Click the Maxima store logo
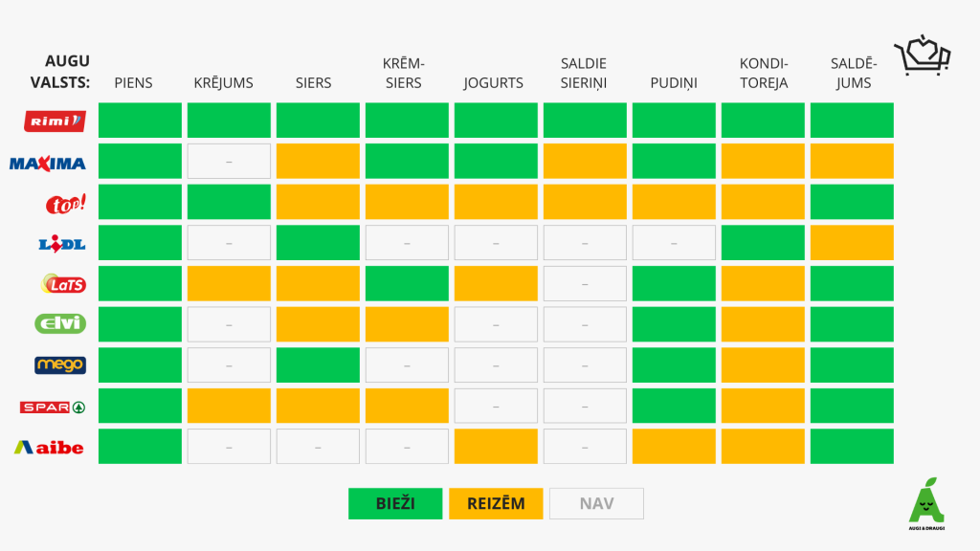Viewport: 980px width, 551px height. tap(47, 163)
